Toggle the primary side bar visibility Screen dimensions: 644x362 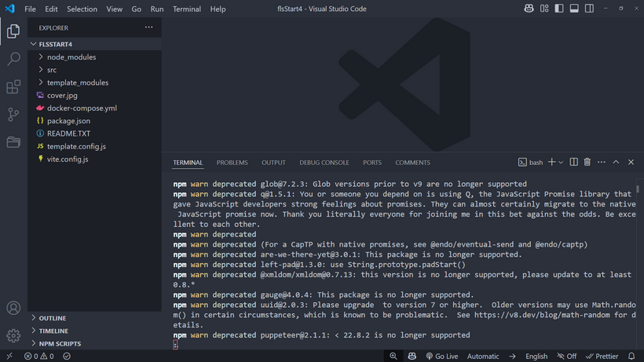coord(559,9)
